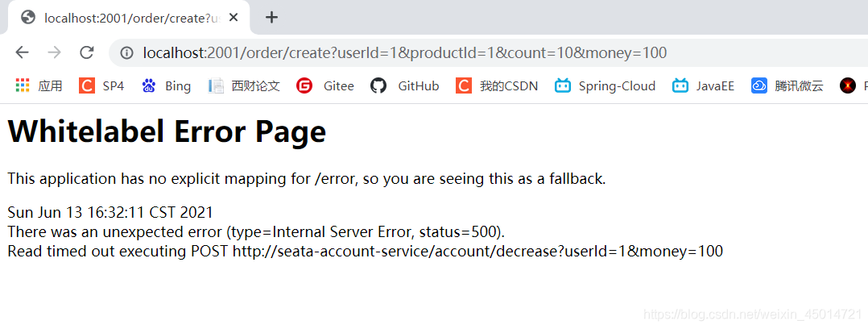
Task: View site information icon in address bar
Action: click(x=127, y=52)
